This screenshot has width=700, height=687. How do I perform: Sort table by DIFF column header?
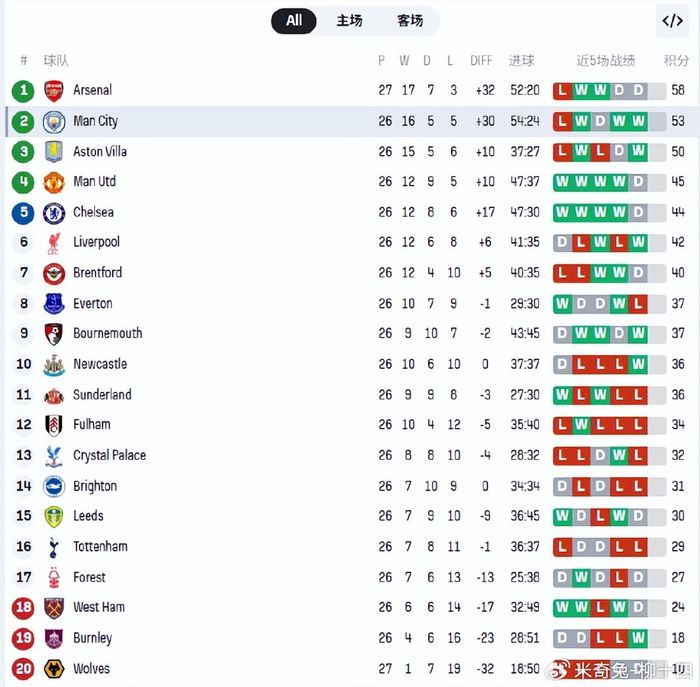[481, 61]
